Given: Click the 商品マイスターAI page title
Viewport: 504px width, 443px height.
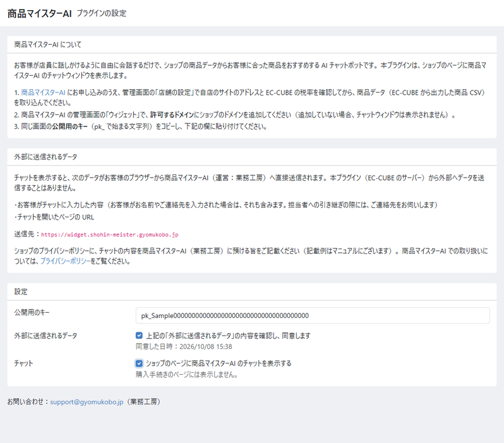Looking at the screenshot, I should 39,13.
